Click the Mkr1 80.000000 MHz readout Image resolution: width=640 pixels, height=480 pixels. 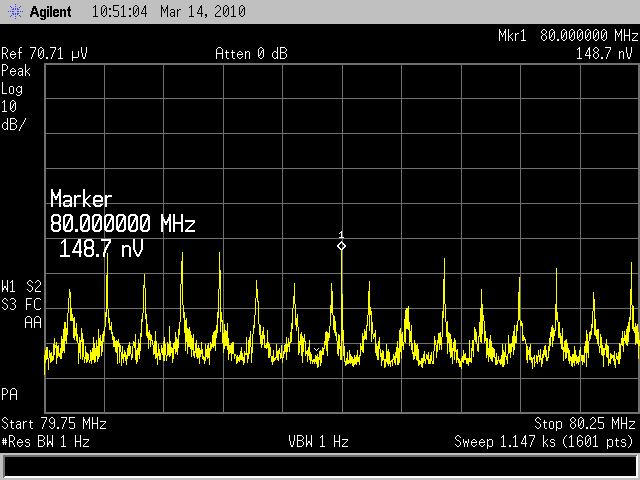tap(566, 36)
